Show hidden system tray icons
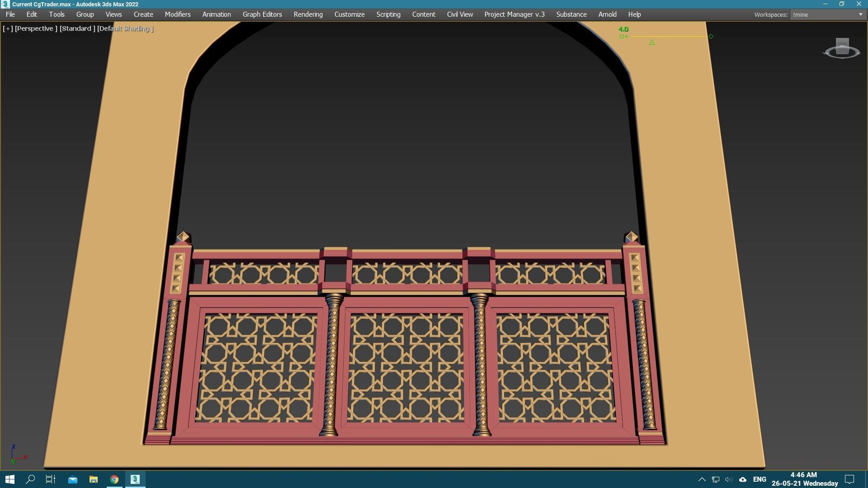 coord(702,479)
